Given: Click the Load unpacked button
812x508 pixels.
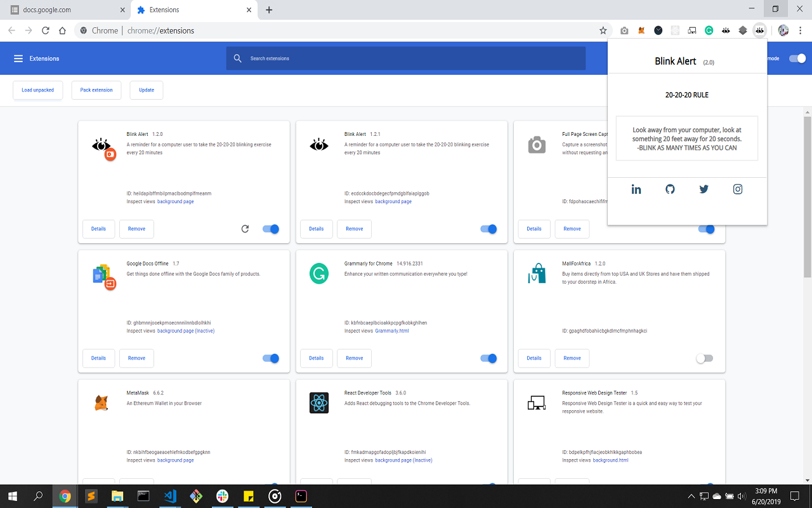Looking at the screenshot, I should coord(37,90).
